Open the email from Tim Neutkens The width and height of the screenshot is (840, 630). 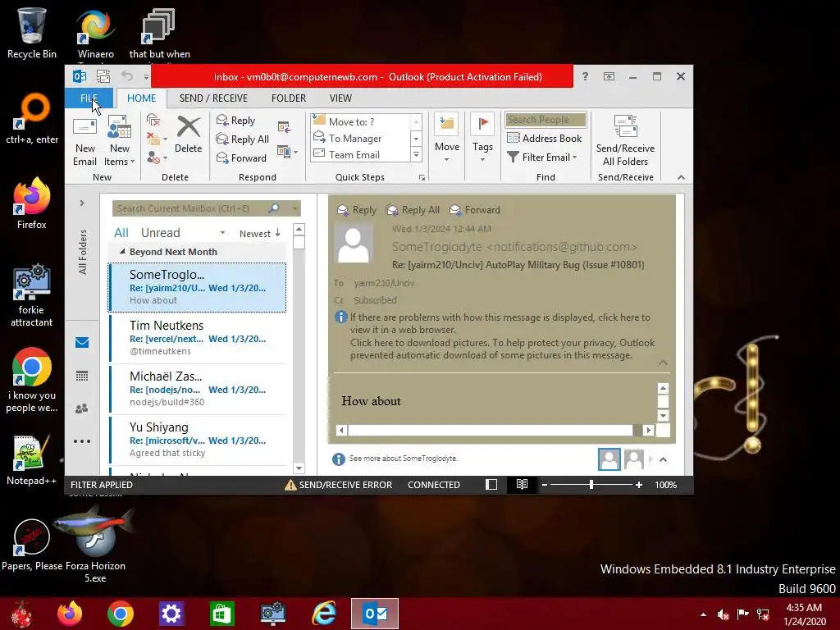pyautogui.click(x=197, y=337)
